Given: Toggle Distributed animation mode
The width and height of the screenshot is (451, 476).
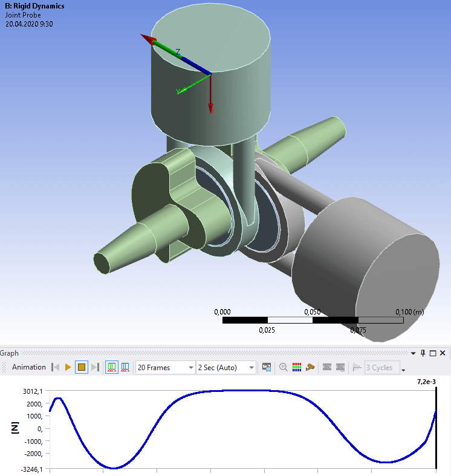Looking at the screenshot, I should tap(112, 367).
